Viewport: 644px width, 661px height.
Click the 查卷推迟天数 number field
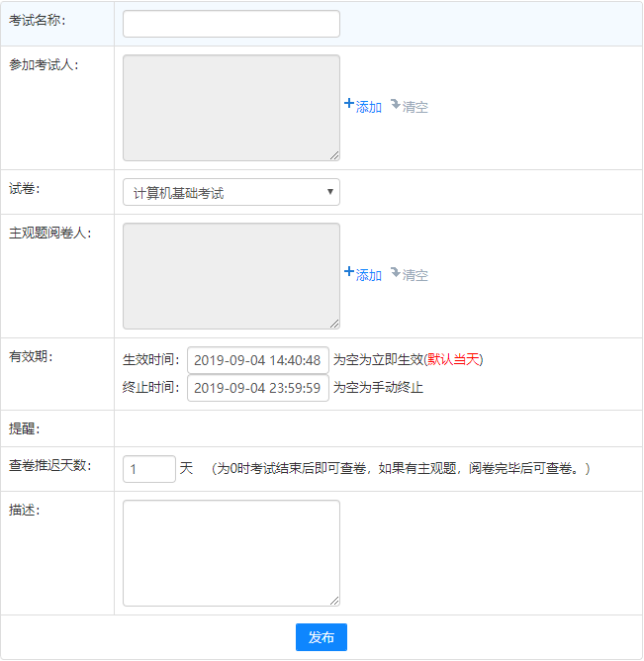click(148, 469)
